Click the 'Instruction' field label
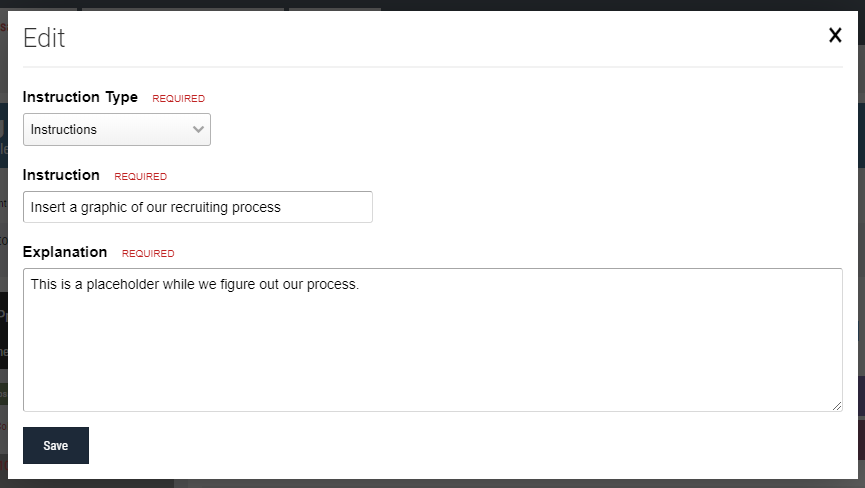The height and width of the screenshot is (488, 865). point(61,175)
